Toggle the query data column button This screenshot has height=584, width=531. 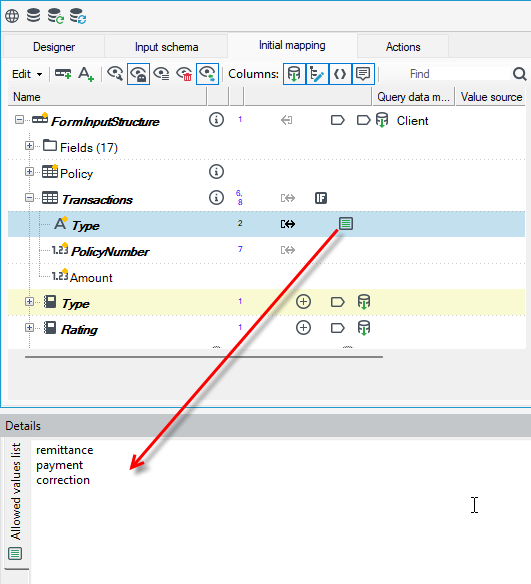tap(294, 74)
